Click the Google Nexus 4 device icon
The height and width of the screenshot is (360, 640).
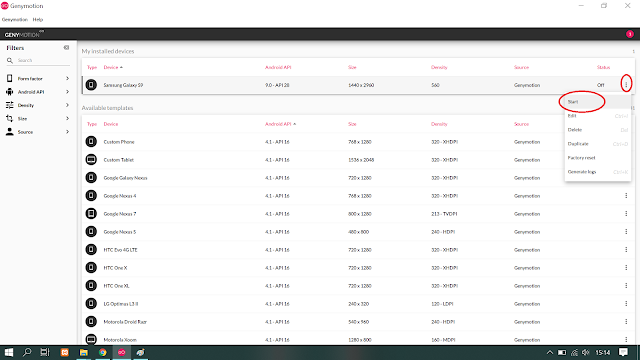click(91, 196)
